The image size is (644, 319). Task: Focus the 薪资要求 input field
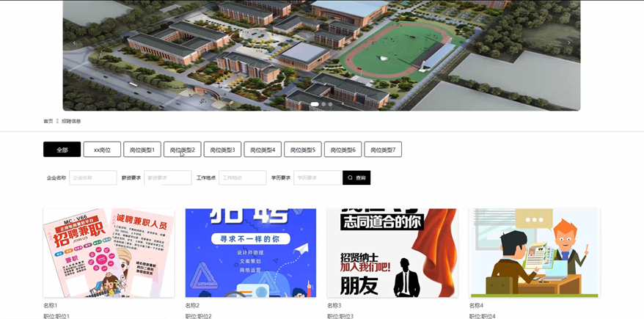(x=167, y=177)
